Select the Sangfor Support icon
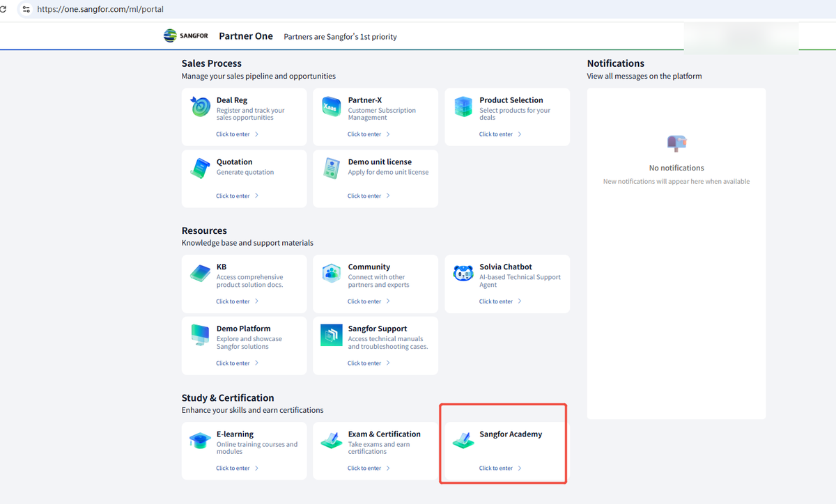The height and width of the screenshot is (504, 836). 332,336
